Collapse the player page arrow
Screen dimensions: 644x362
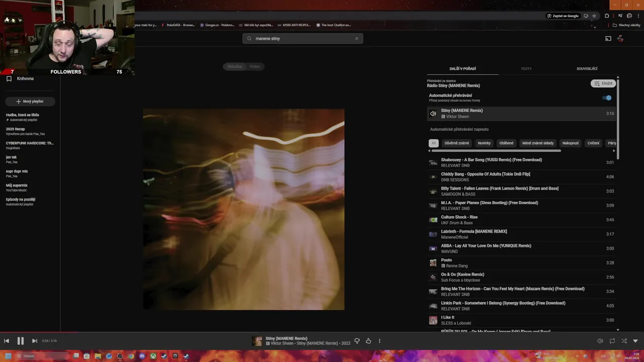635,341
